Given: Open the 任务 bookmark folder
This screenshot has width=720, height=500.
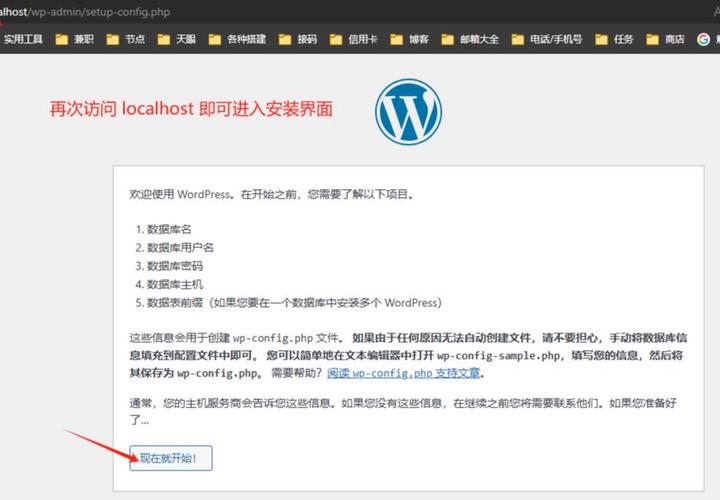Looking at the screenshot, I should click(x=614, y=39).
